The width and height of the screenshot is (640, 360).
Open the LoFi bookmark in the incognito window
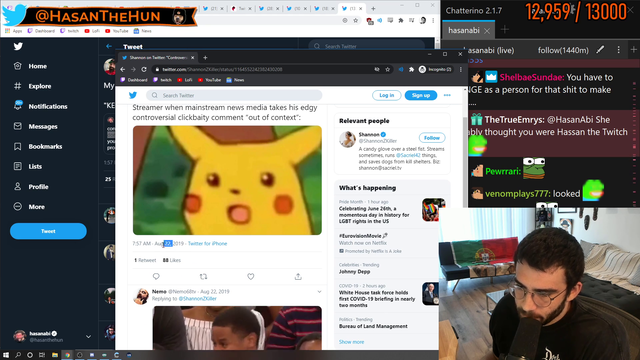point(185,80)
